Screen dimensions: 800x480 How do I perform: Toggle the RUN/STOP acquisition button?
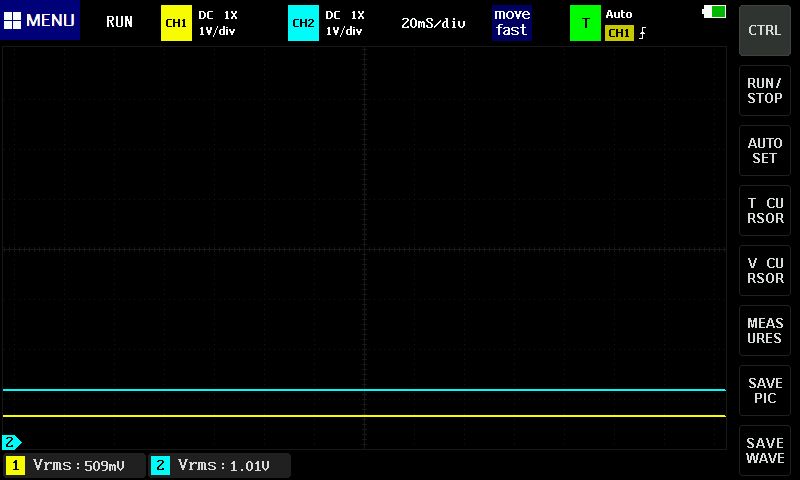765,91
